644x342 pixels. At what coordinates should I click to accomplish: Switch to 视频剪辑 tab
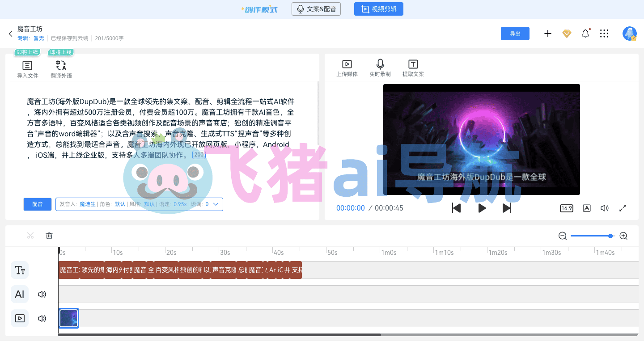pyautogui.click(x=379, y=9)
